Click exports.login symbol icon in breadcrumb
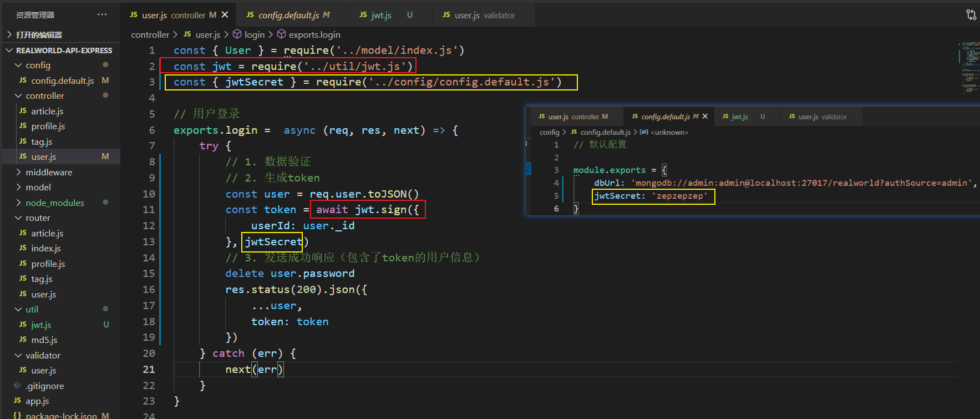The width and height of the screenshot is (980, 419). point(282,34)
